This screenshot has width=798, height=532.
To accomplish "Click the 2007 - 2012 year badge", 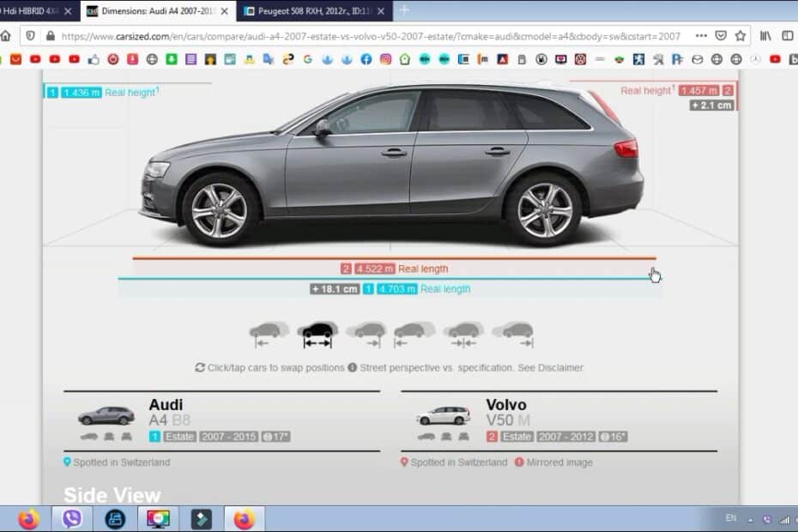I will click(566, 437).
